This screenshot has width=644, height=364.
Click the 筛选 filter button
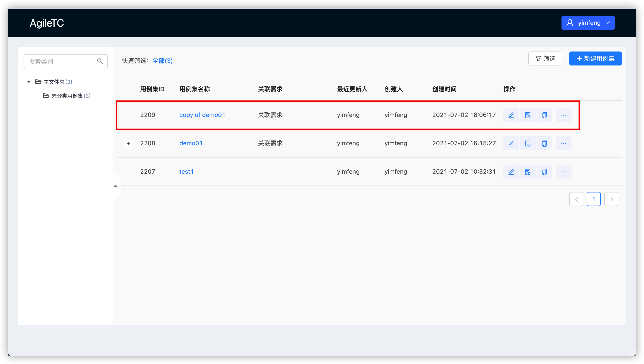[x=545, y=58]
